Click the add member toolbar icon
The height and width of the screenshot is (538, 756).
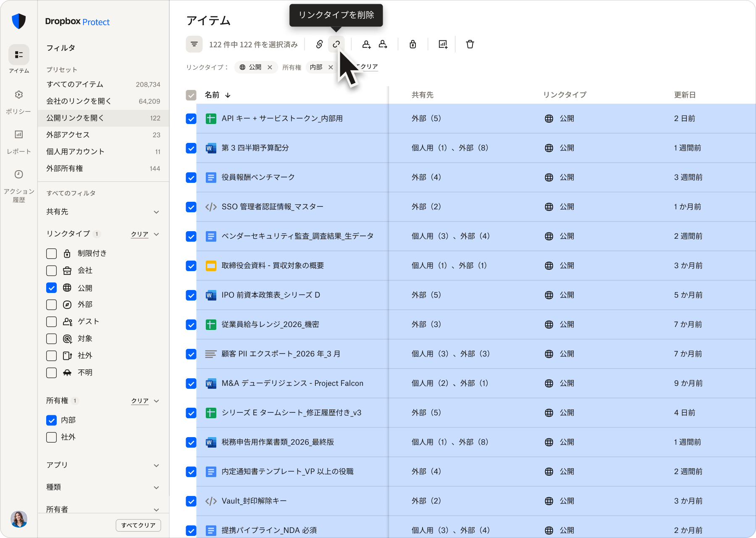pyautogui.click(x=367, y=44)
